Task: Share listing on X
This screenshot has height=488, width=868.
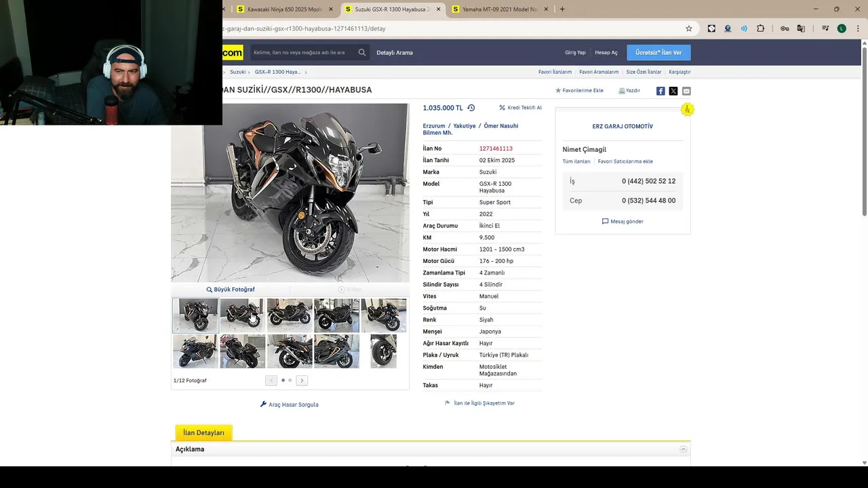Action: click(673, 91)
